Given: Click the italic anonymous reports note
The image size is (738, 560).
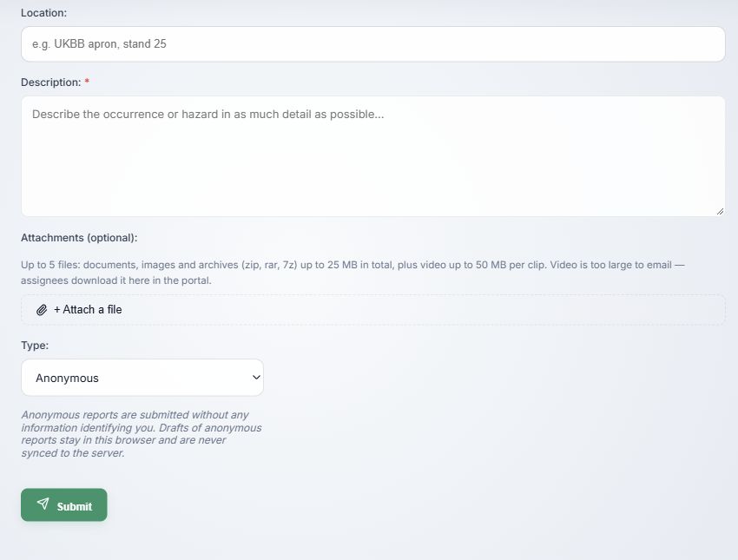Looking at the screenshot, I should click(x=142, y=434).
